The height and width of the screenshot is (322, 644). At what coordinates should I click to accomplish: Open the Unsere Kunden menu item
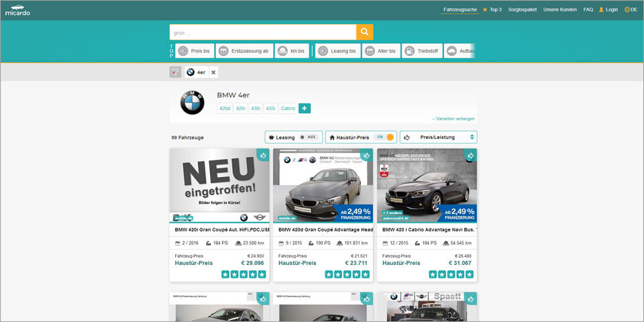559,9
